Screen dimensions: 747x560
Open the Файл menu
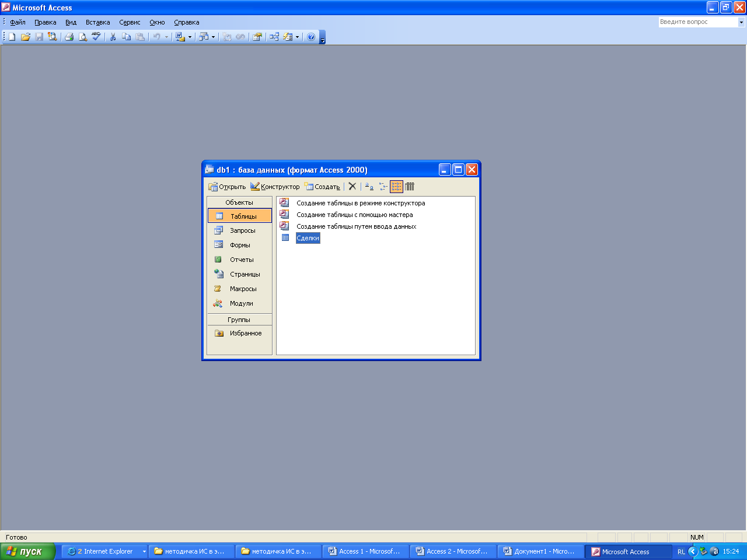click(x=18, y=22)
